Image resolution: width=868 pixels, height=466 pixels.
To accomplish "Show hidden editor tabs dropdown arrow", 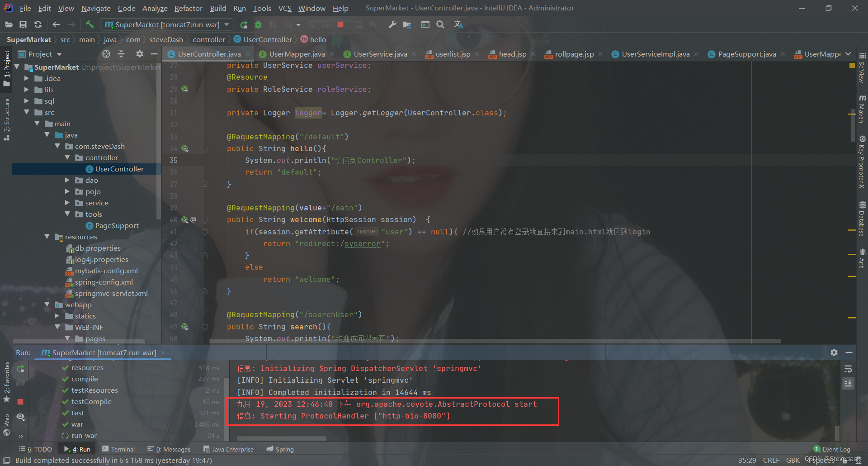I will pos(848,54).
